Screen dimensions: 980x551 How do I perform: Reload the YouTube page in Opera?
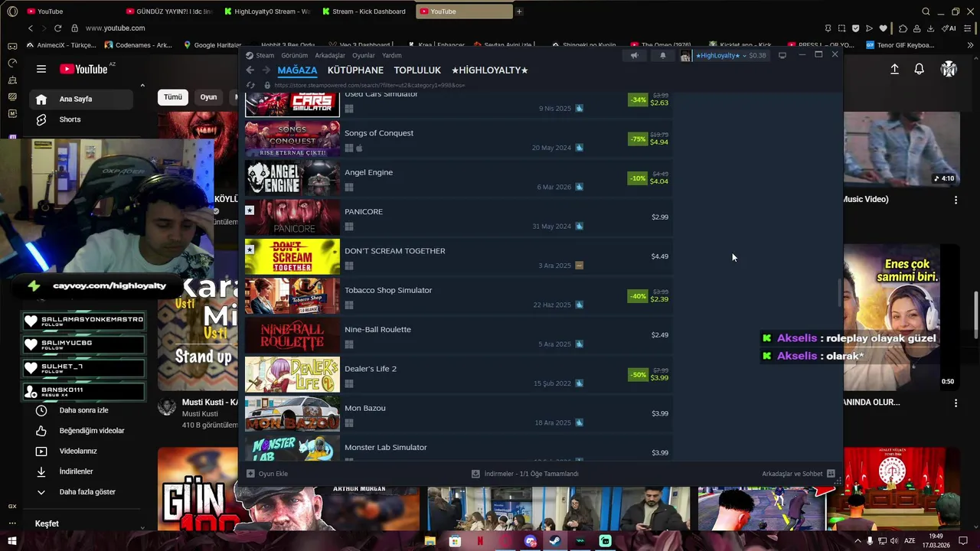tap(57, 28)
